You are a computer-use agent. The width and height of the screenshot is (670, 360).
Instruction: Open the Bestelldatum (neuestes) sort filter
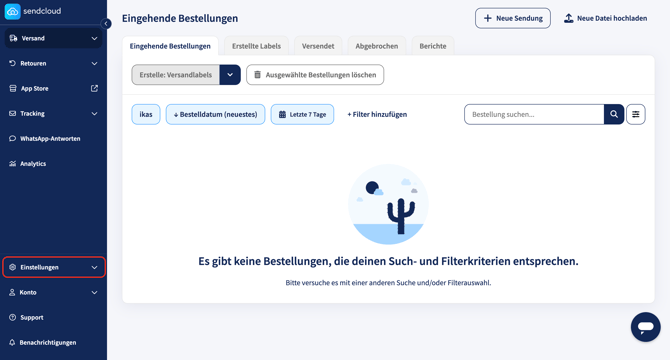(215, 114)
